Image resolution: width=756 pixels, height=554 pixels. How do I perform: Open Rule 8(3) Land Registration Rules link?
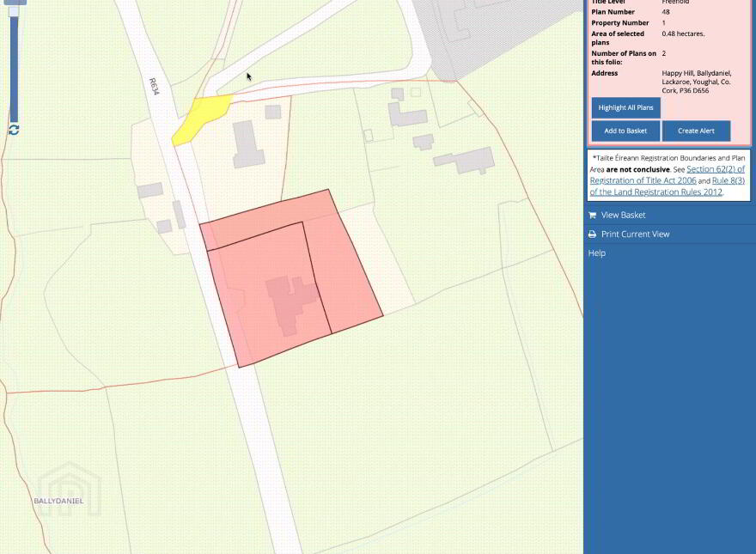tap(668, 186)
